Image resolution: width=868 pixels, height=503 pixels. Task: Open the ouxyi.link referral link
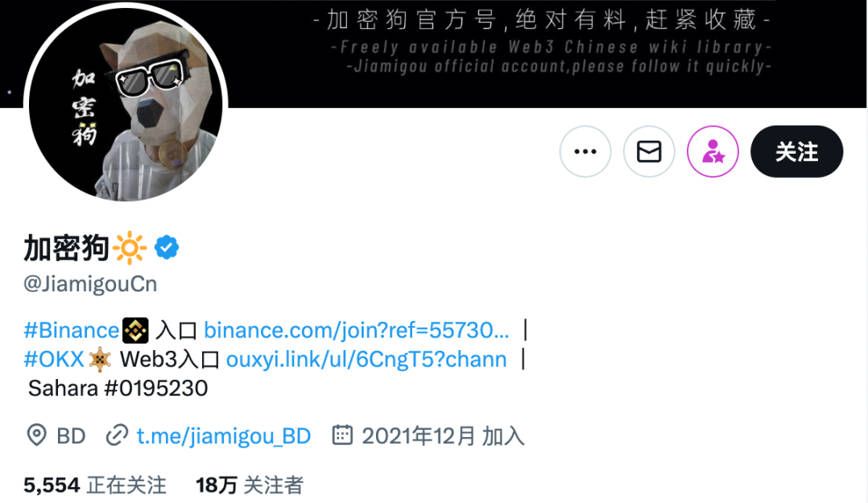coord(366,360)
